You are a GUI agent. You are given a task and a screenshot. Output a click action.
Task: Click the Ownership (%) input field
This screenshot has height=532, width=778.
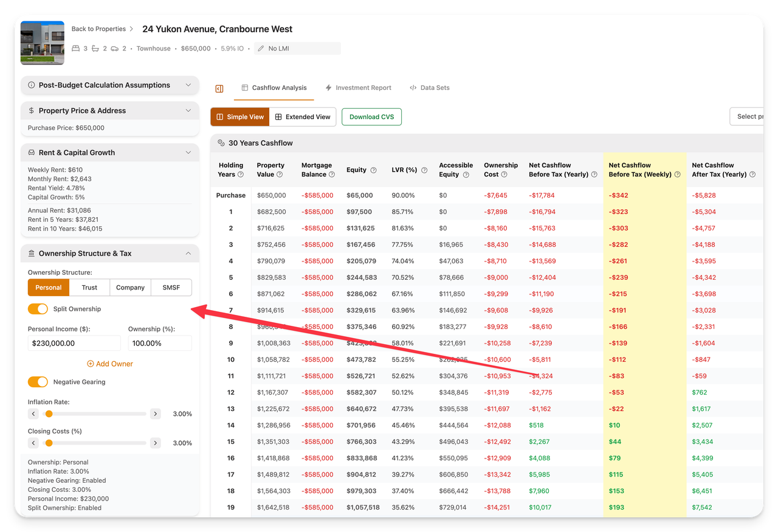tap(160, 343)
